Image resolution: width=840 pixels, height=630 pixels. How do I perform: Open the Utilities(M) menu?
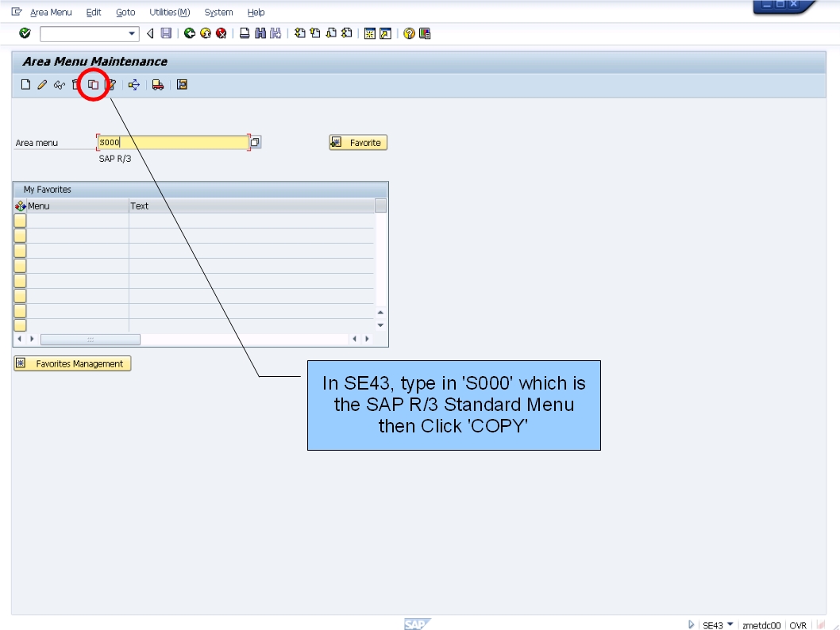click(x=169, y=12)
